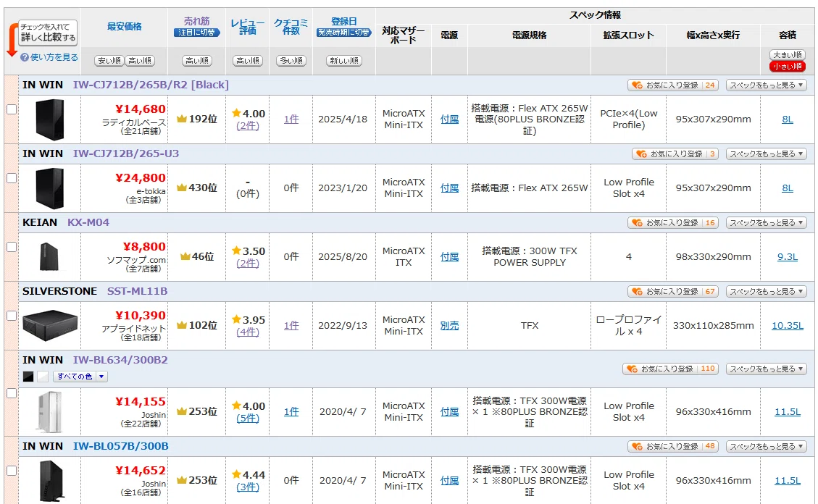The image size is (818, 504).
Task: Click the レビュー評価 column header
Action: tap(247, 27)
